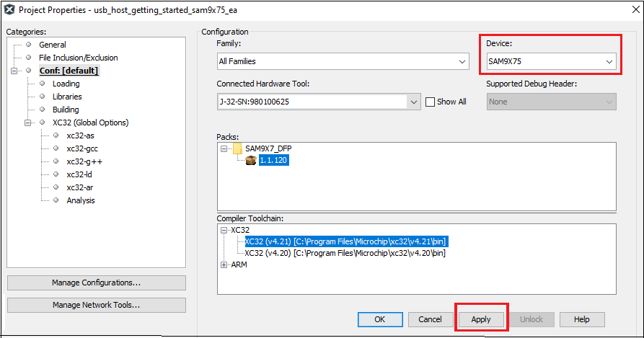Viewport: 644px width, 338px height.
Task: Collapse the SAM9X7_DFP pack node
Action: [x=224, y=148]
